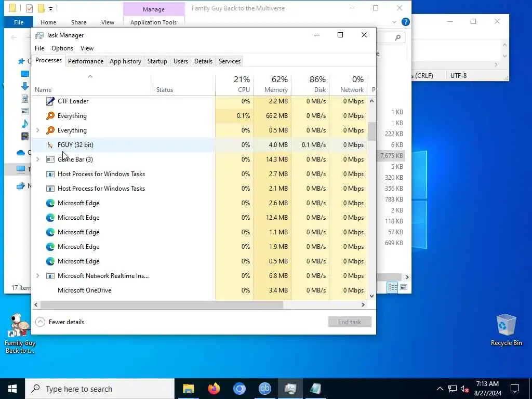532x399 pixels.
Task: Click the icon of the 1.1 MB Microsoft Edge row
Action: [50, 232]
